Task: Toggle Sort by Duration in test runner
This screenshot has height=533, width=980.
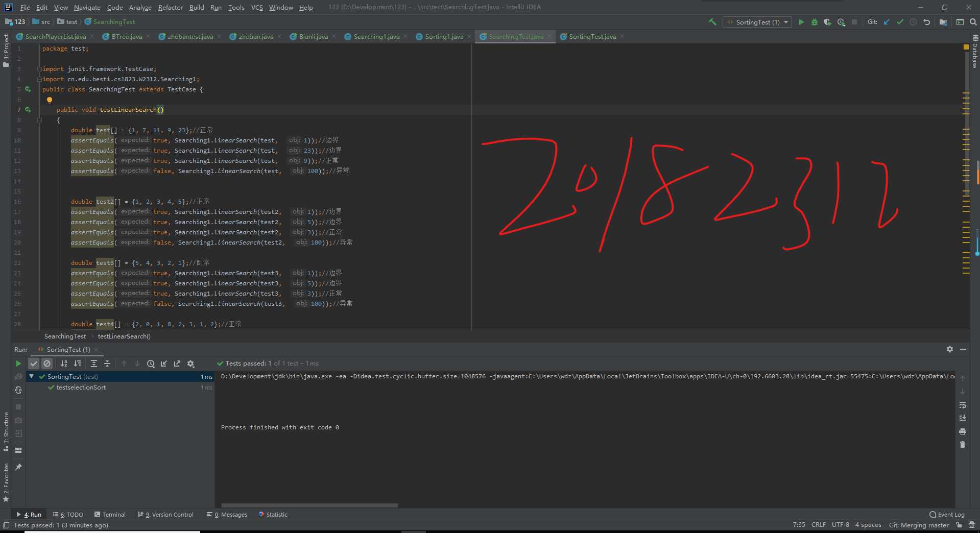Action: pos(78,364)
